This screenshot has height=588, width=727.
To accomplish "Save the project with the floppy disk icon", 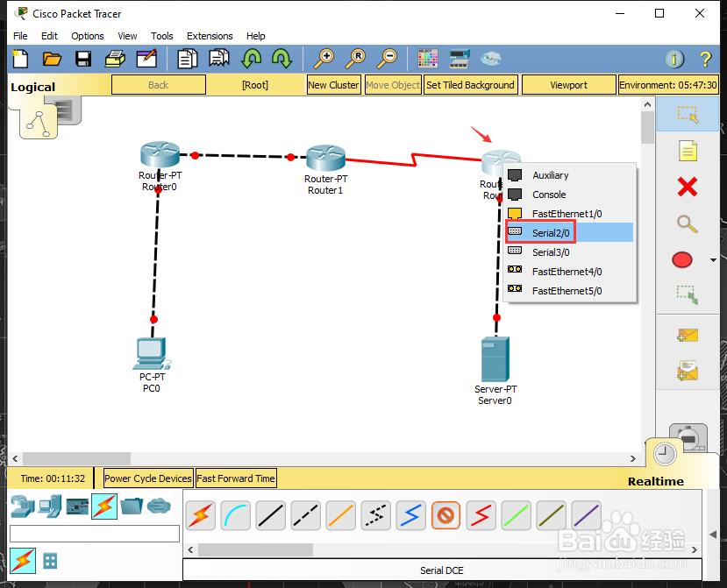I will tap(83, 59).
